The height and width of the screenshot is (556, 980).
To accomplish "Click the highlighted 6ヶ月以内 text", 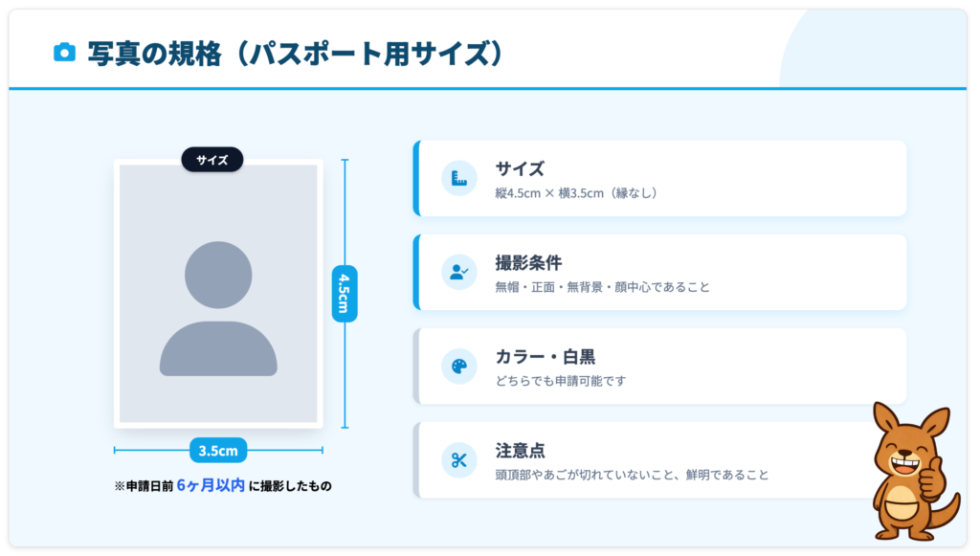I will point(211,485).
